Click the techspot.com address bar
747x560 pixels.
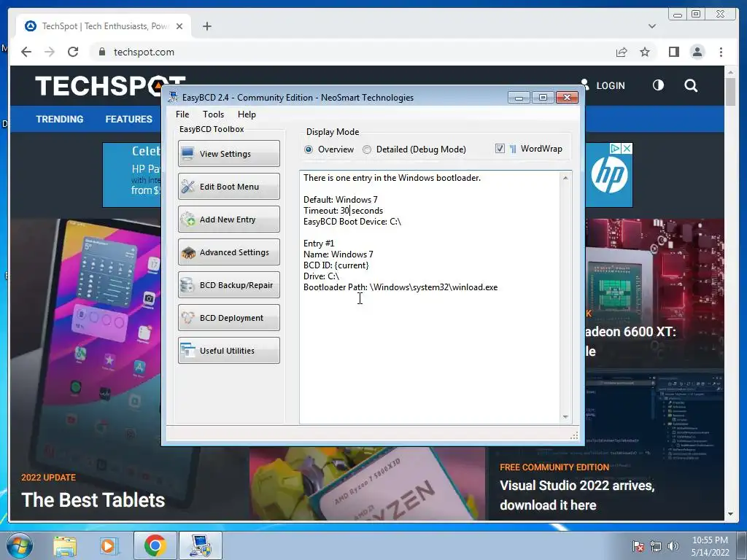(352, 52)
